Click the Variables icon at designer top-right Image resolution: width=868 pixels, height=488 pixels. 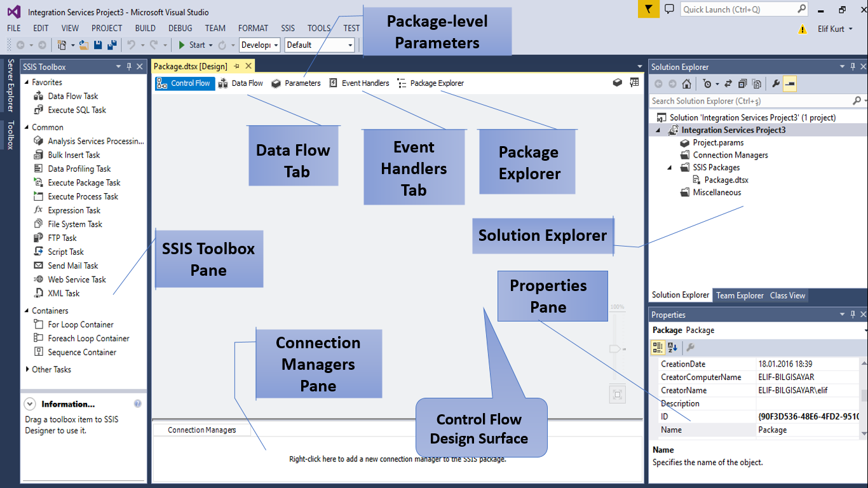(617, 83)
